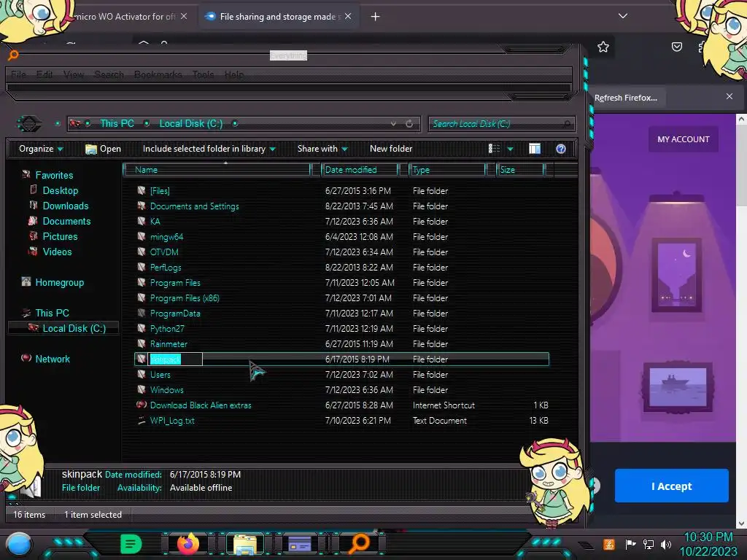747x560 pixels.
Task: Open the purple window app on taskbar
Action: (300, 544)
